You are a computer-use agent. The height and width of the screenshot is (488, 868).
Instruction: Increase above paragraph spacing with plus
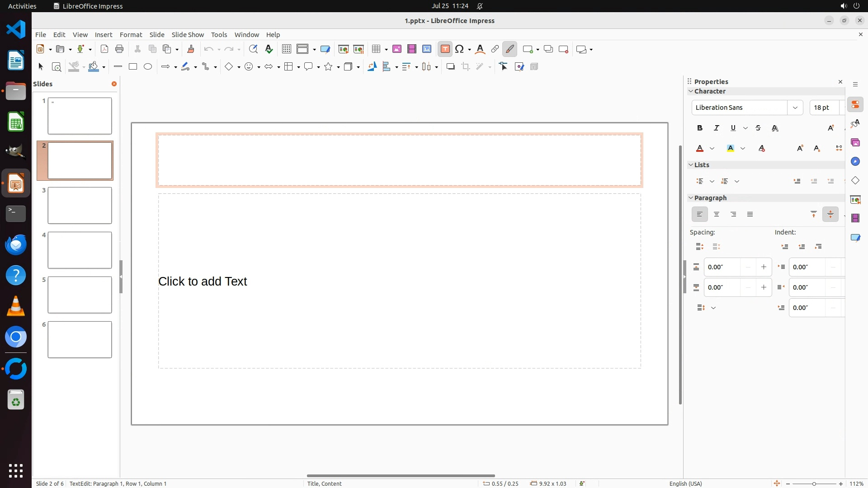tap(764, 267)
